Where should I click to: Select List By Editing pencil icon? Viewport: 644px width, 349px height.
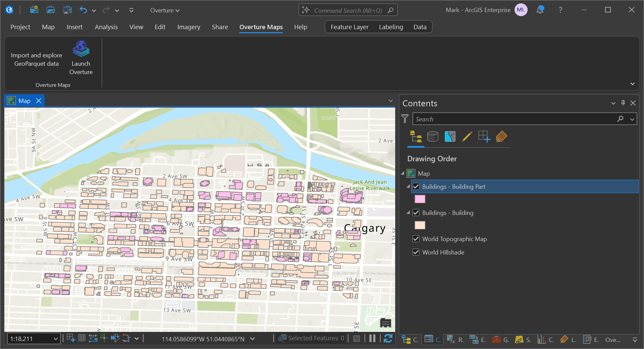click(467, 137)
